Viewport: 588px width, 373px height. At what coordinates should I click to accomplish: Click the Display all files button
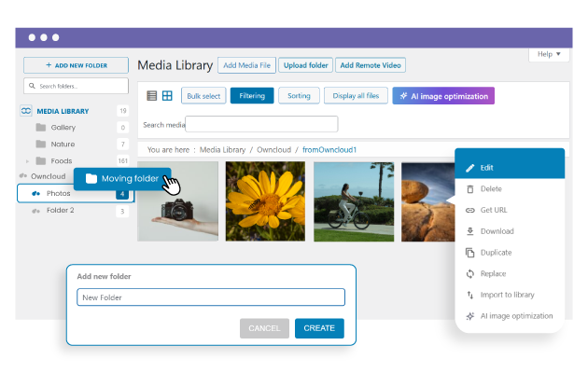coord(356,96)
